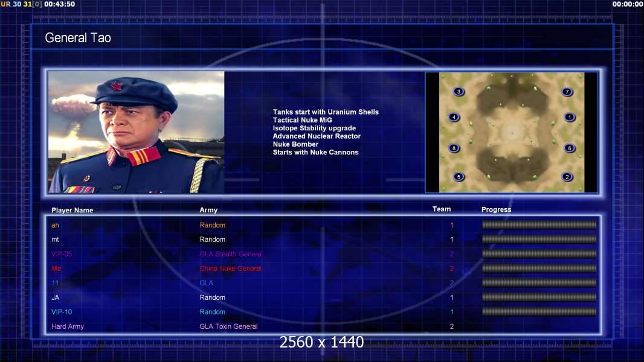Click the Player Name column header
This screenshot has height=362, width=644.
[72, 210]
